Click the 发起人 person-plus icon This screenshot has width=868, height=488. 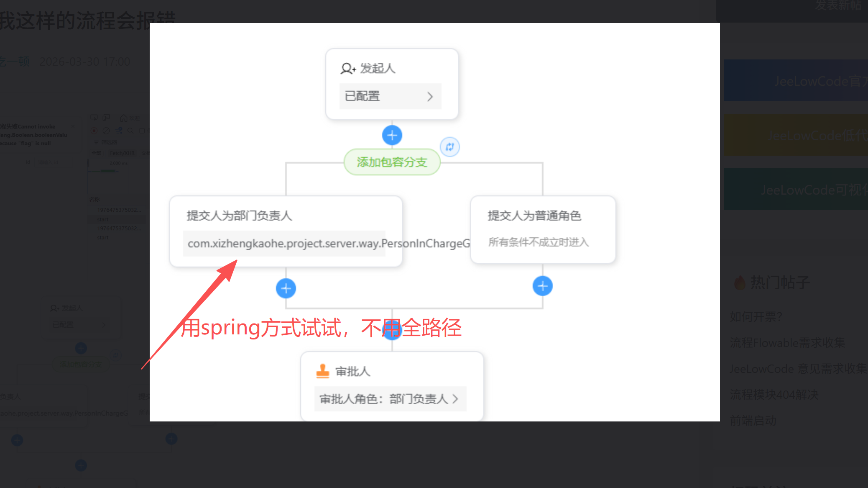pyautogui.click(x=347, y=68)
